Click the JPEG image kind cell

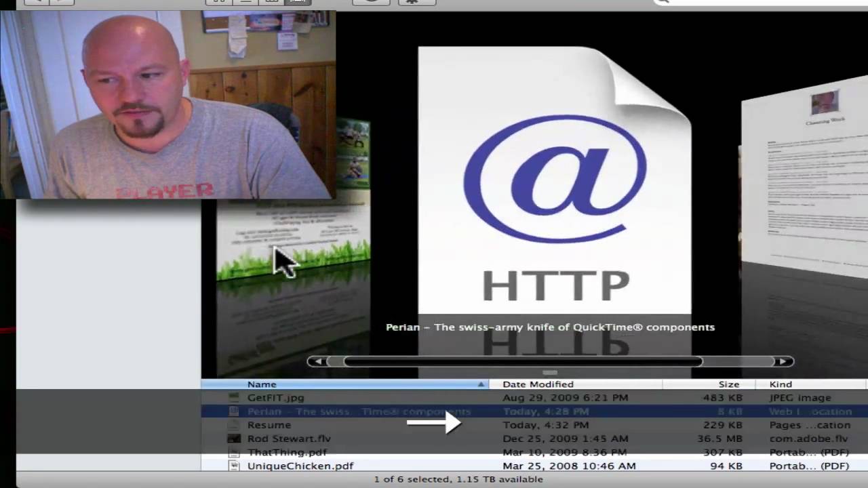click(x=800, y=398)
